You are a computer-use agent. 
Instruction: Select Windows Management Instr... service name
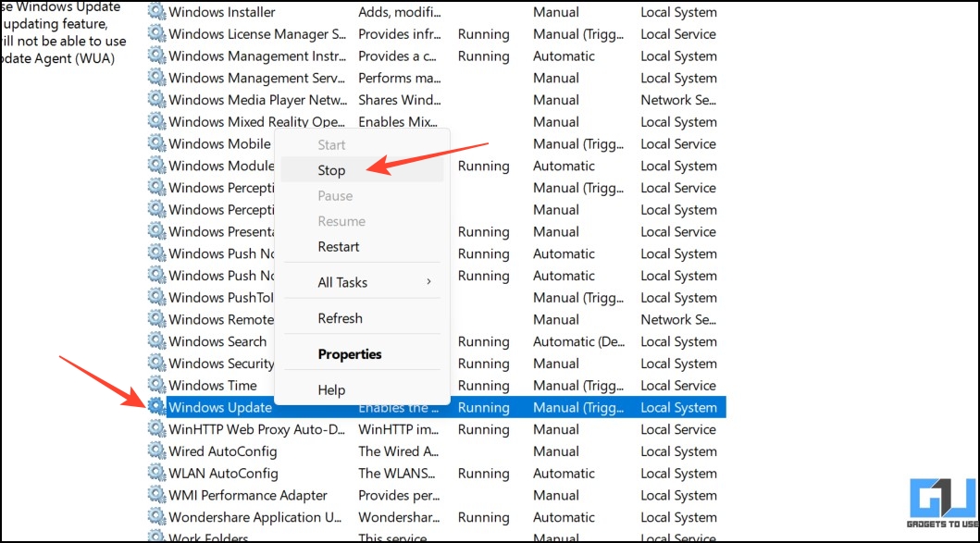pyautogui.click(x=257, y=56)
